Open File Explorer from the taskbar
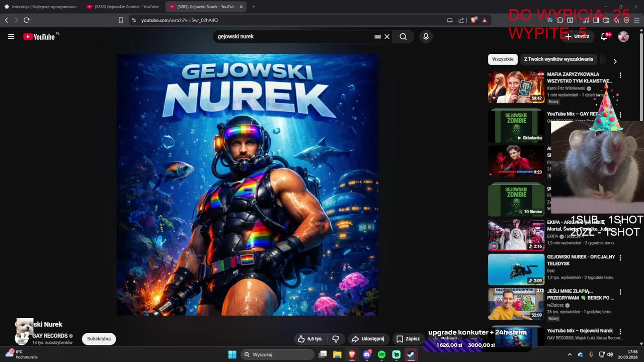This screenshot has height=362, width=644. pyautogui.click(x=337, y=354)
